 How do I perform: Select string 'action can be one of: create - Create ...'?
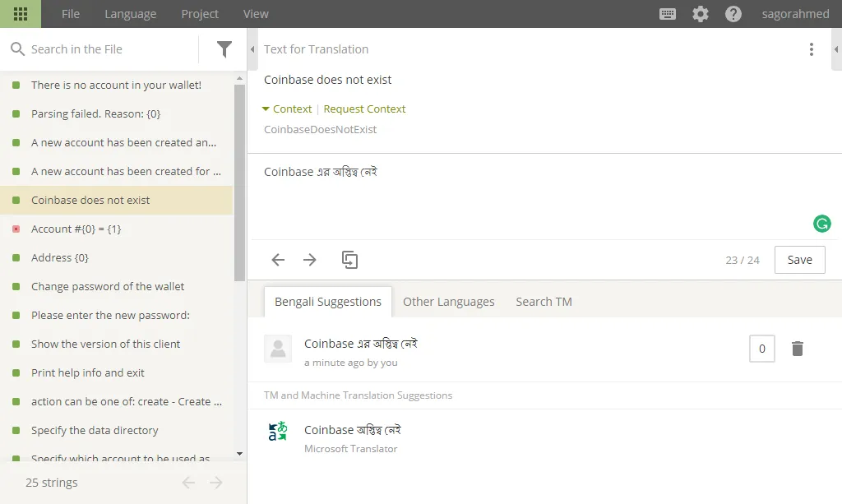coord(116,402)
